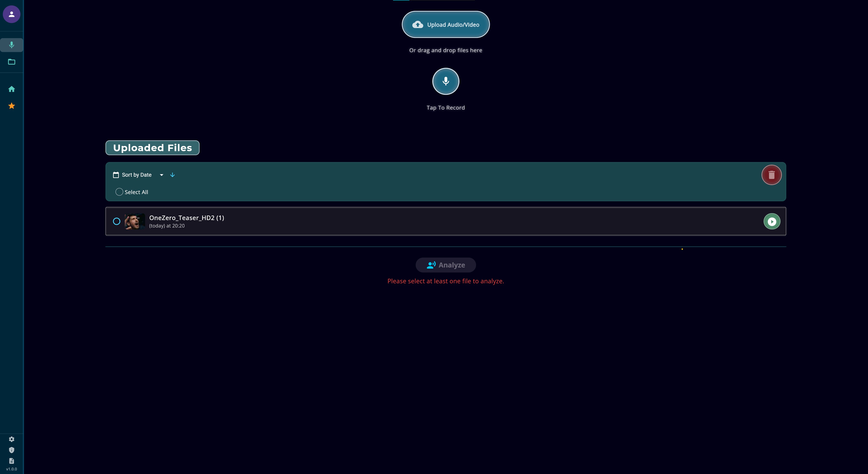Open Settings via the gear icon
The width and height of the screenshot is (868, 474).
(x=12, y=439)
